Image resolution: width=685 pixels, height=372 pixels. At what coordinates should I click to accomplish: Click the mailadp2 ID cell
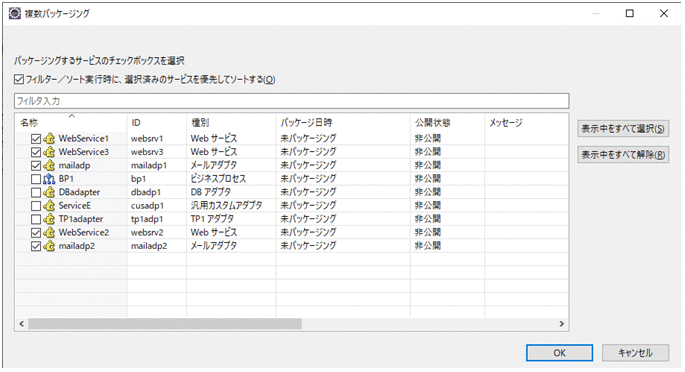click(x=149, y=246)
